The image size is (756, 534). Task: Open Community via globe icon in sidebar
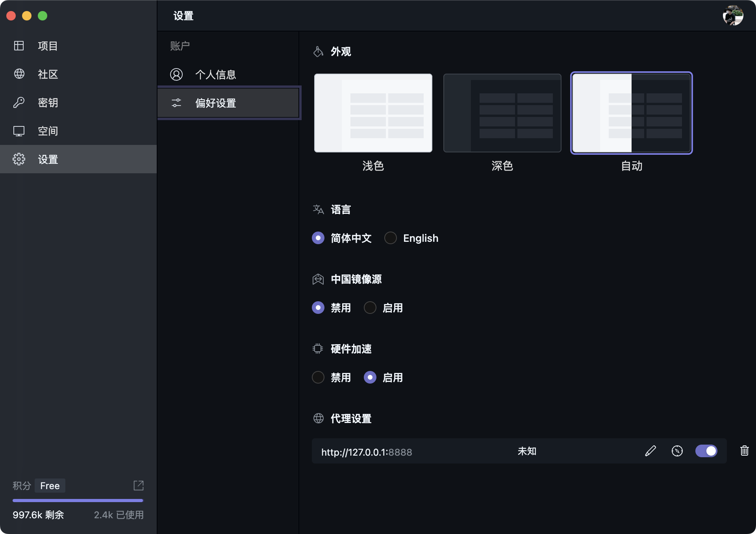[x=19, y=74]
